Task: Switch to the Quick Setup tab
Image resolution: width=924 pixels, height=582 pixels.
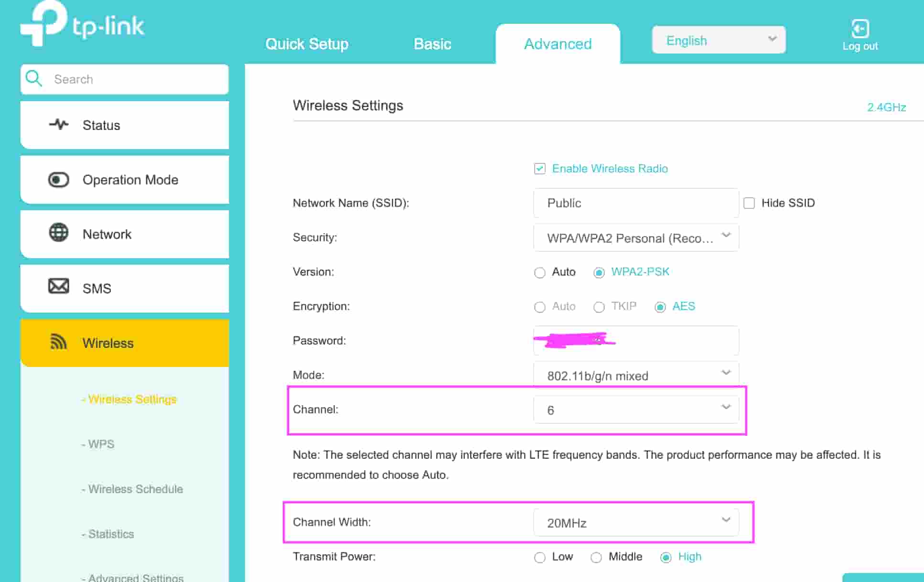Action: [307, 44]
